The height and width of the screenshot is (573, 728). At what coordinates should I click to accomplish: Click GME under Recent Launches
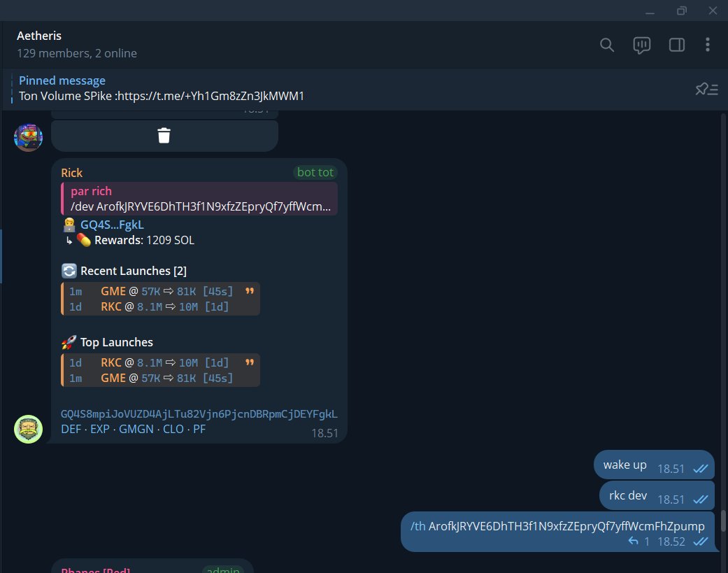[113, 291]
